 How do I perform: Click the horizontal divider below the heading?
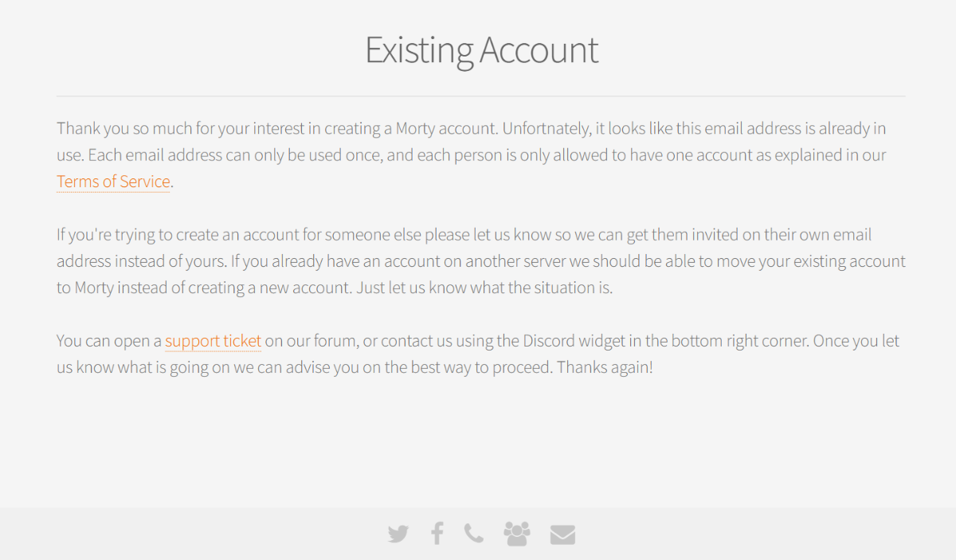481,96
